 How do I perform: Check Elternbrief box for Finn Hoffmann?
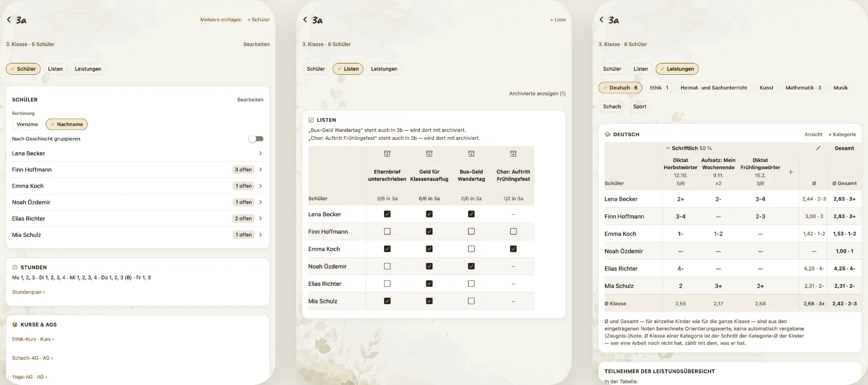point(387,232)
